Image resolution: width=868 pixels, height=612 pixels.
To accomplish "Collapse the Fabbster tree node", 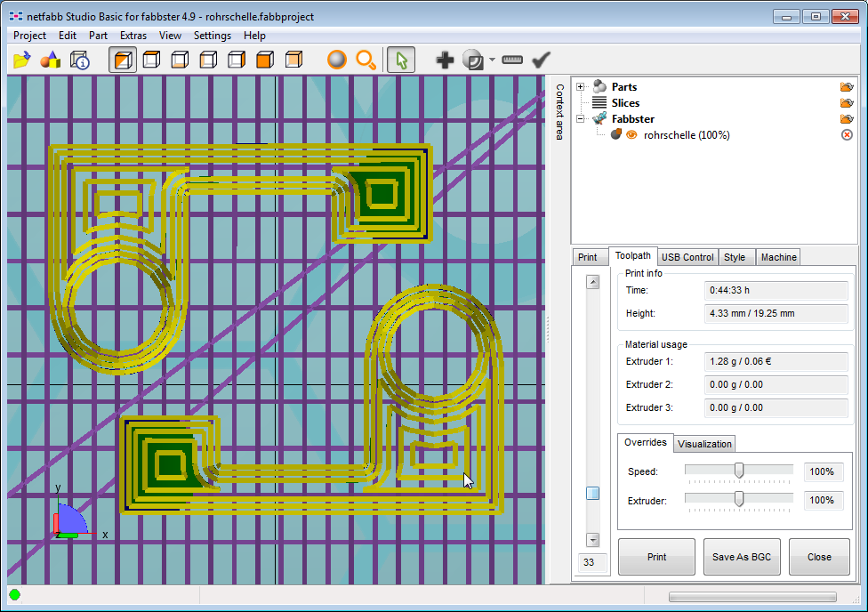I will (x=580, y=118).
